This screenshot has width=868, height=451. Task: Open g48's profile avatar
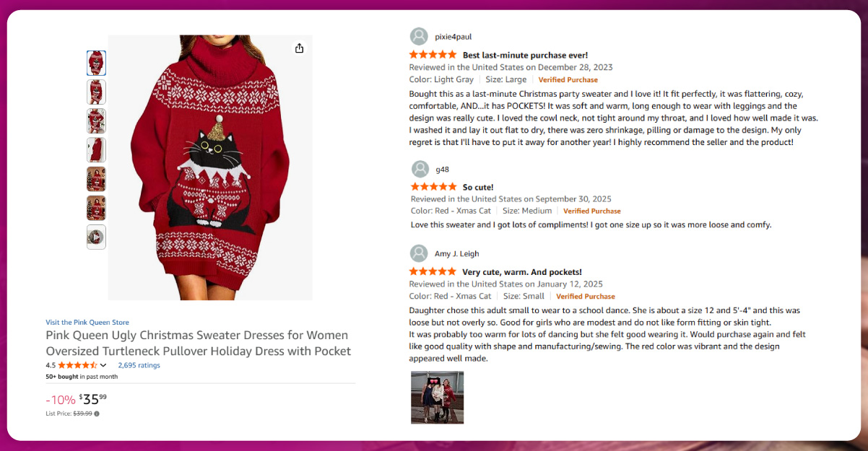420,170
